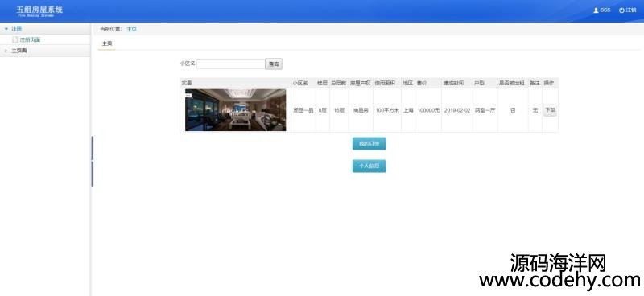This screenshot has height=296, width=644.
Task: Click the 售价 column header
Action: (422, 83)
